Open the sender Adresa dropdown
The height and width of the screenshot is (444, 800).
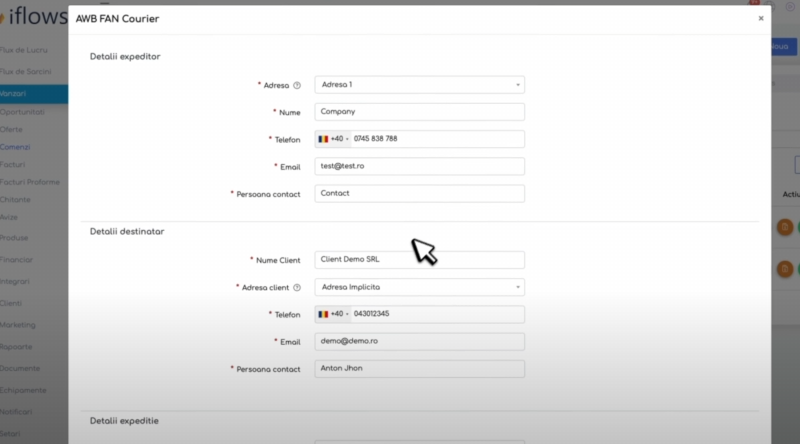(419, 85)
